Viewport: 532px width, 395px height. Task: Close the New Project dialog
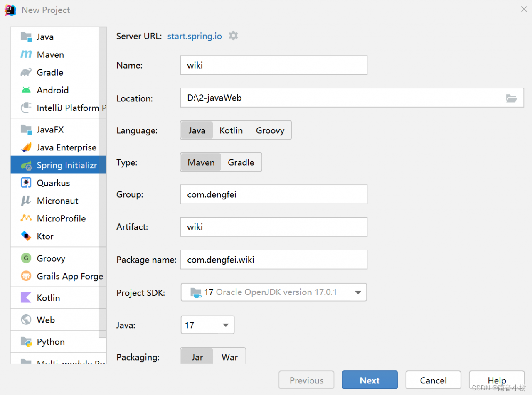[524, 9]
